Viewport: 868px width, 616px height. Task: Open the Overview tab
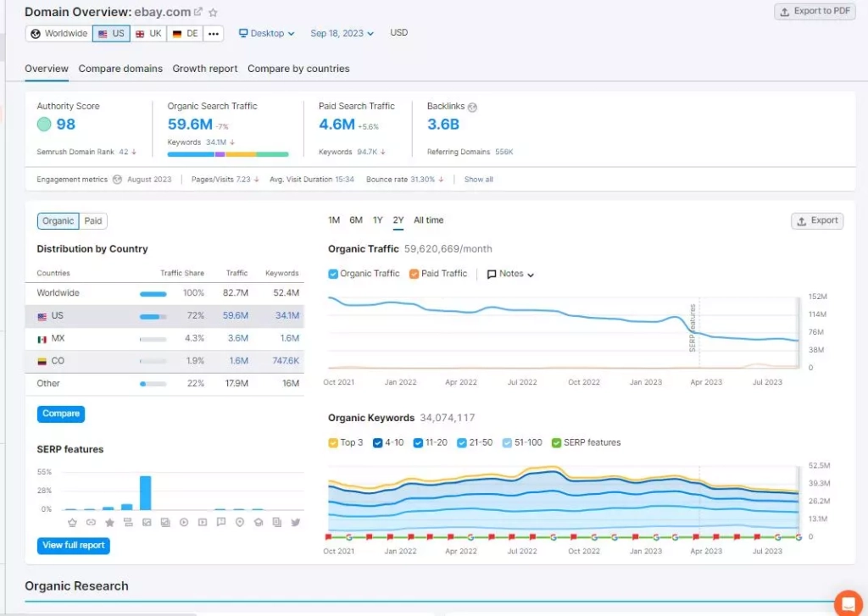click(x=47, y=69)
